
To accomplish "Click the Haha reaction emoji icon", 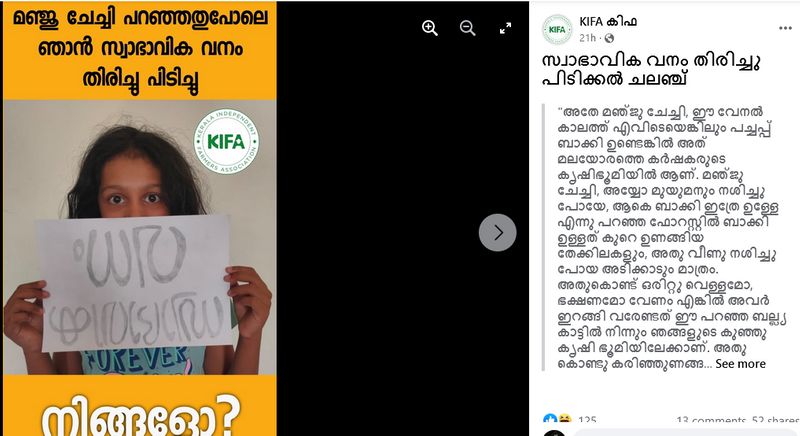I will click(564, 419).
